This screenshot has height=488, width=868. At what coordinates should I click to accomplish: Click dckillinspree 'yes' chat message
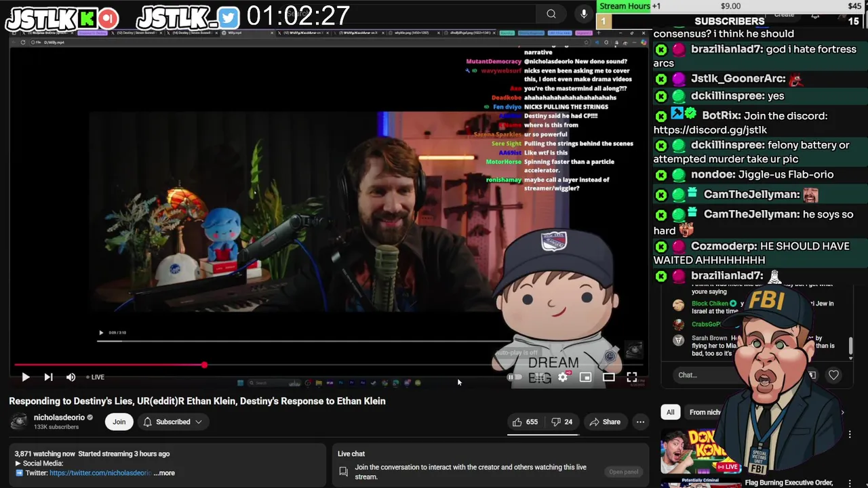point(760,96)
